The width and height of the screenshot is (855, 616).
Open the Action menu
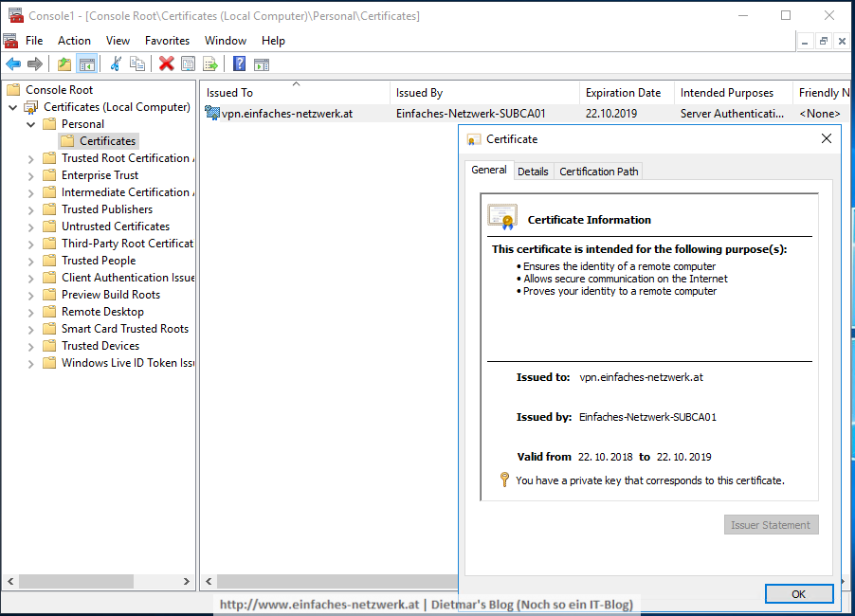pos(74,41)
